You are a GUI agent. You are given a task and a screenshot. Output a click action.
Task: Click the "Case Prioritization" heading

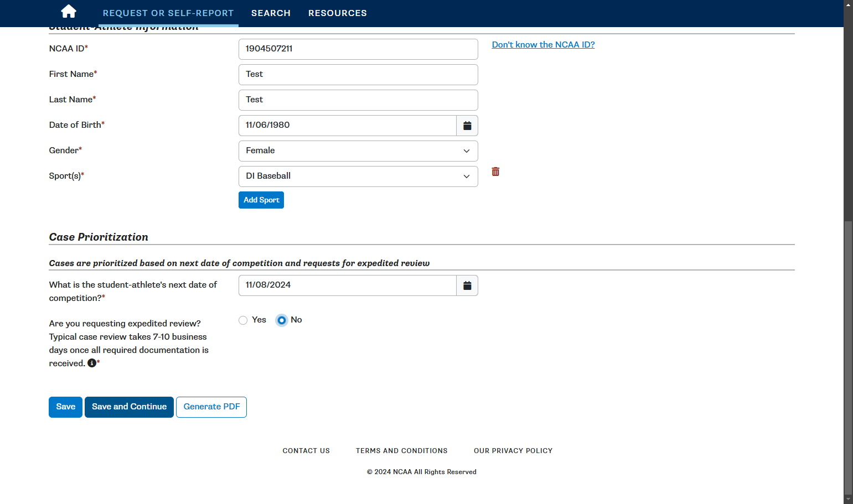99,237
